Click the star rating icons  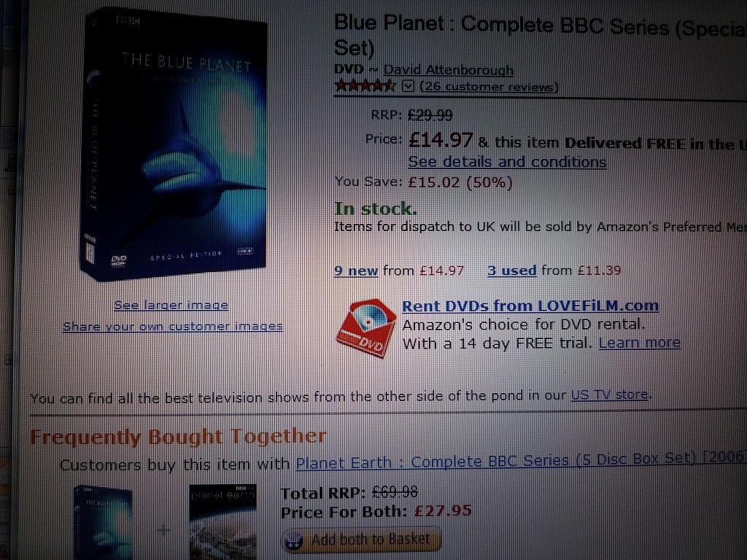[x=365, y=86]
